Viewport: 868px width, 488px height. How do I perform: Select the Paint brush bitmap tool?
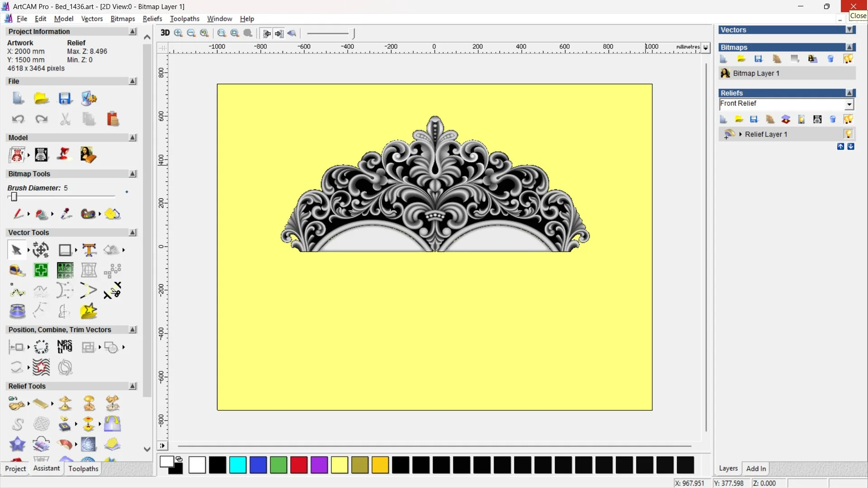pyautogui.click(x=18, y=214)
